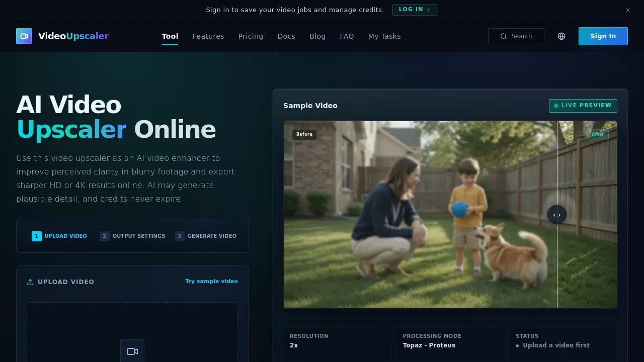Screen dimensions: 644x362
Task: Click the video camera icon in upload area
Action: point(132,351)
